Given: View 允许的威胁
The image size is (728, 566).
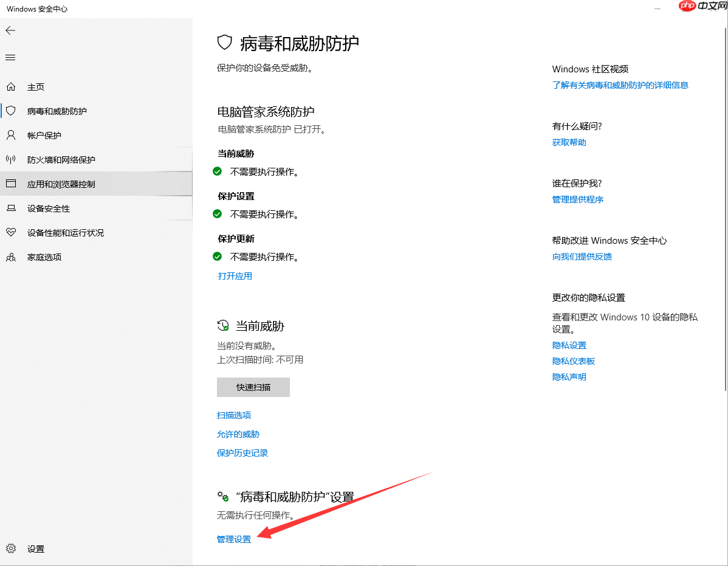Looking at the screenshot, I should (238, 434).
